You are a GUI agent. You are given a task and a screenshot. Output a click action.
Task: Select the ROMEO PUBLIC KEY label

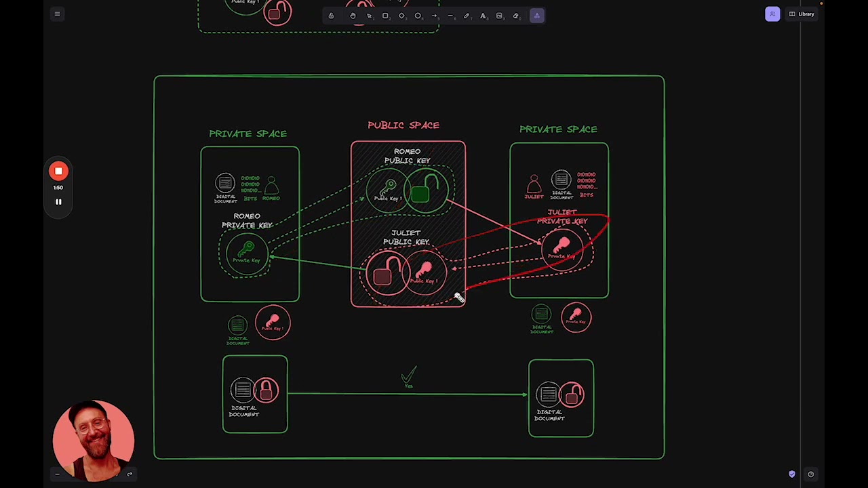pos(408,156)
